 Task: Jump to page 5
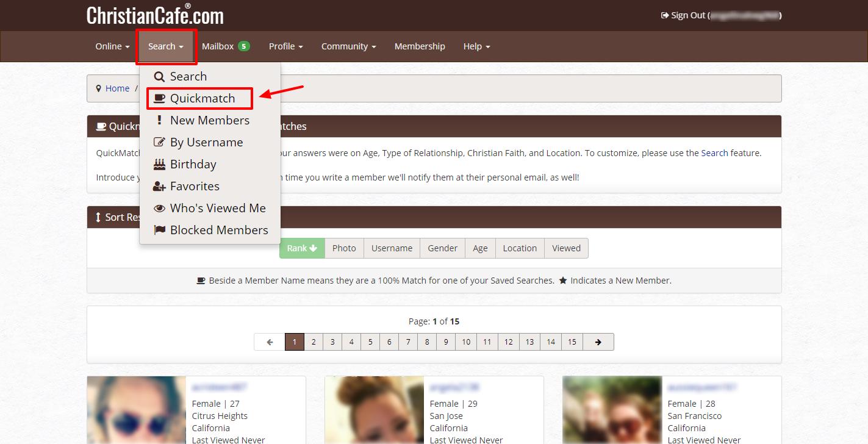pyautogui.click(x=370, y=342)
